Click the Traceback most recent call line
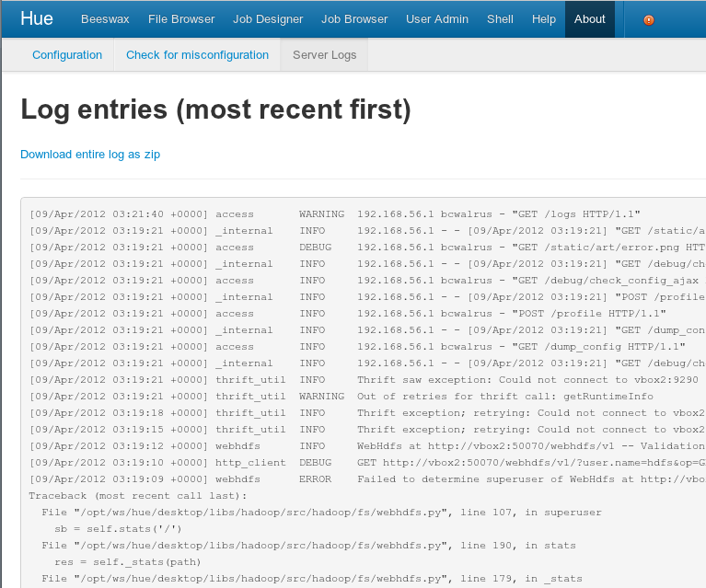Viewport: 706px width, 588px height. [x=138, y=496]
